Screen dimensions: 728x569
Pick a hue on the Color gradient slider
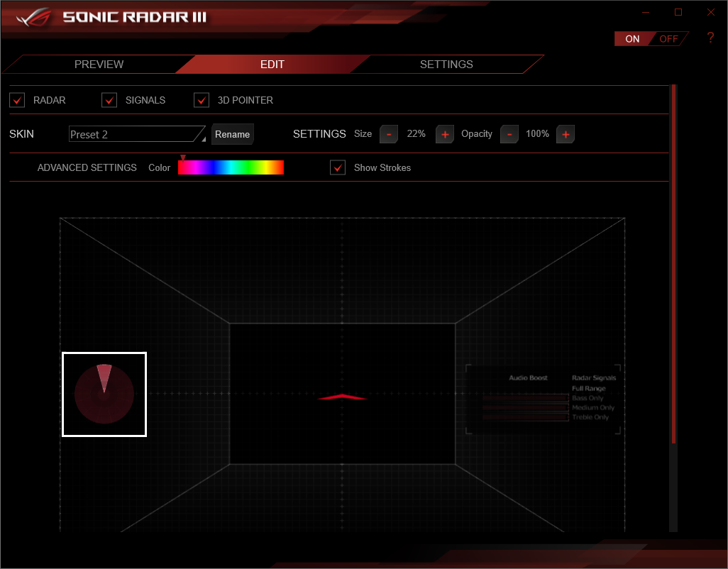coord(231,167)
